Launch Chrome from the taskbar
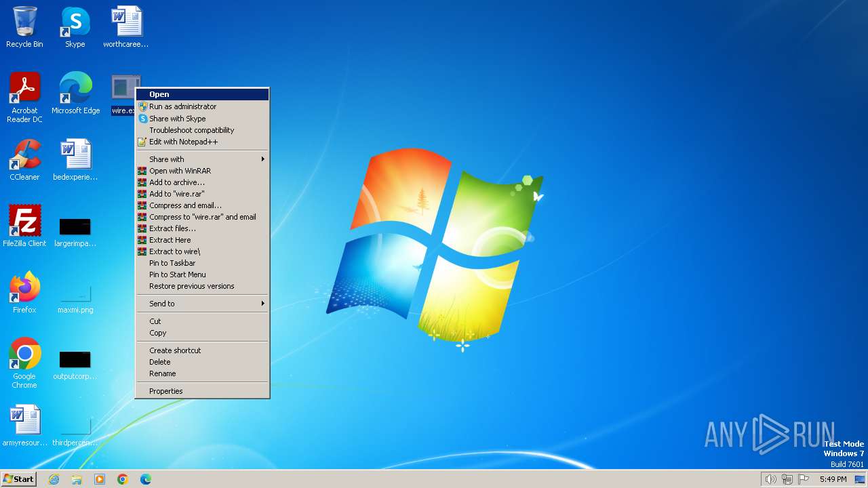This screenshot has height=488, width=868. (x=123, y=479)
